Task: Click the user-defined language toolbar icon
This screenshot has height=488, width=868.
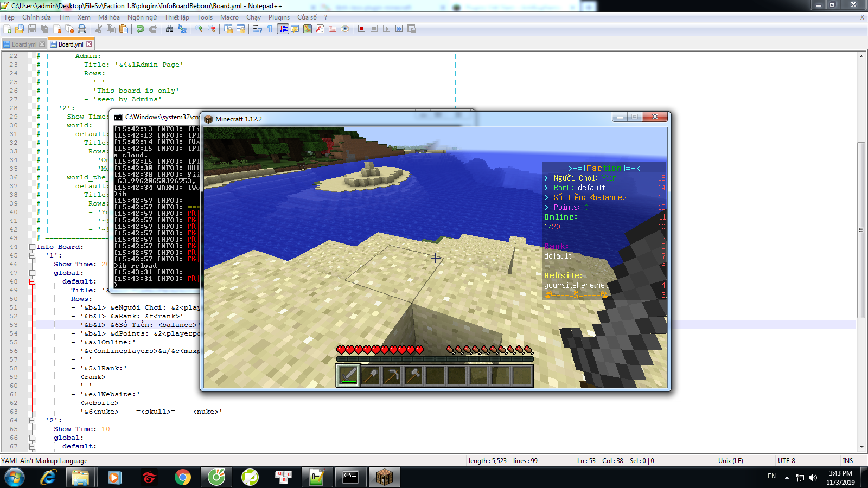Action: pos(295,29)
